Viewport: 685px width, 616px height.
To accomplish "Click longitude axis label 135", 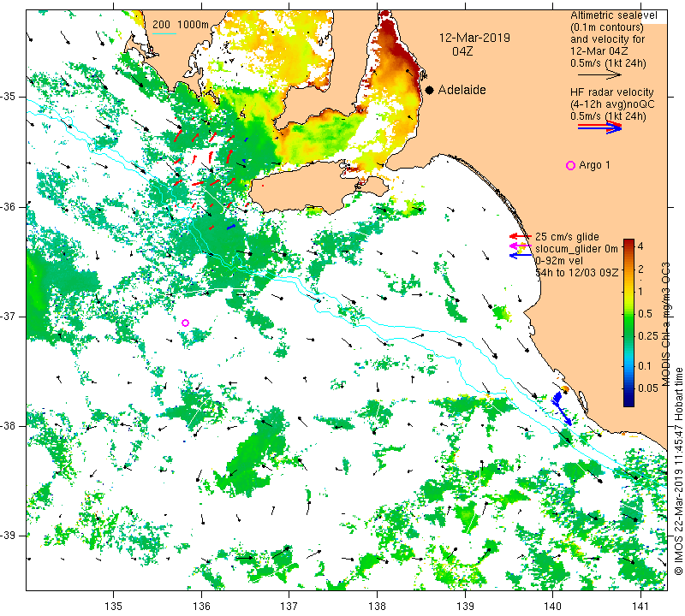I will pyautogui.click(x=114, y=606).
